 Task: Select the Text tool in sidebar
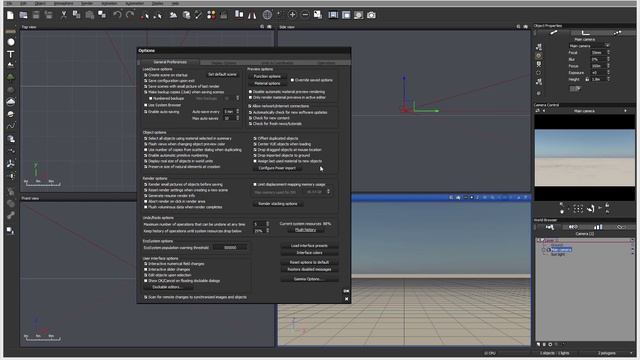11,54
